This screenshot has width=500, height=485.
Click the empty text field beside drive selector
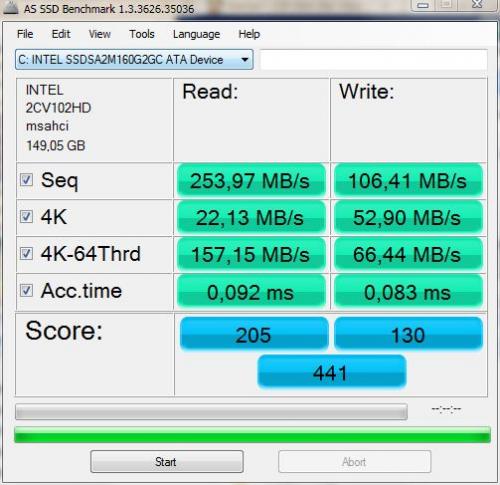(x=374, y=60)
